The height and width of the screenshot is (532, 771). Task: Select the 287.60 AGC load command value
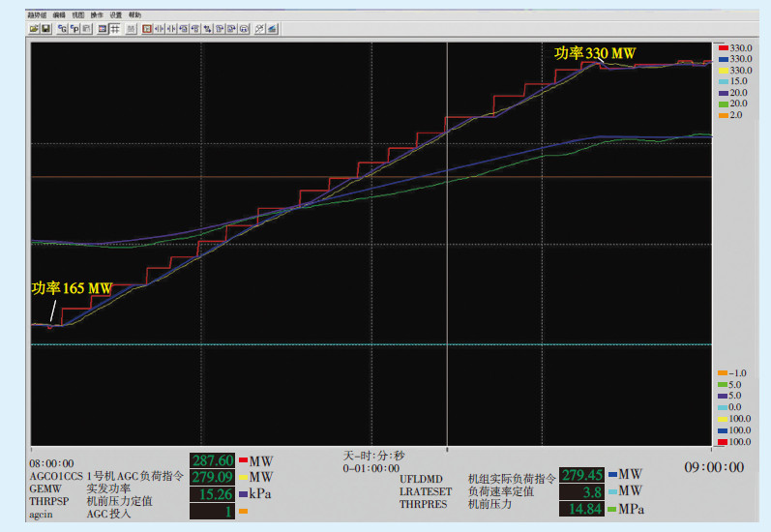tap(213, 461)
